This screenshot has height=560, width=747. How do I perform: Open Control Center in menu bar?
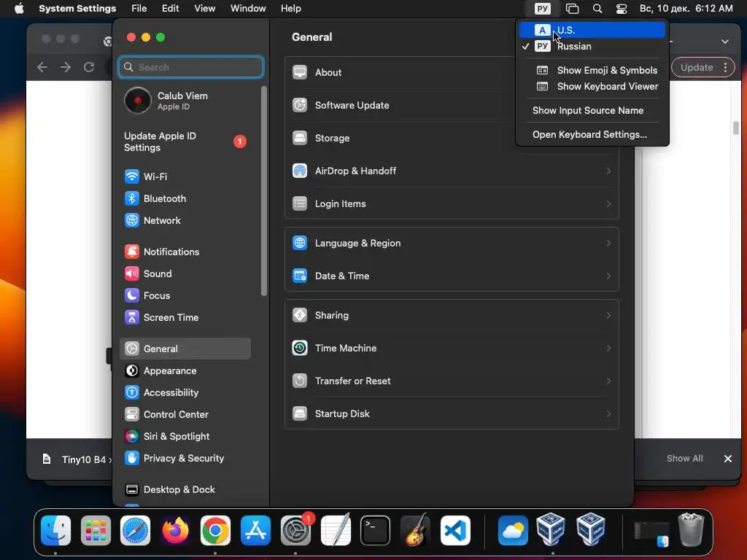(x=622, y=9)
